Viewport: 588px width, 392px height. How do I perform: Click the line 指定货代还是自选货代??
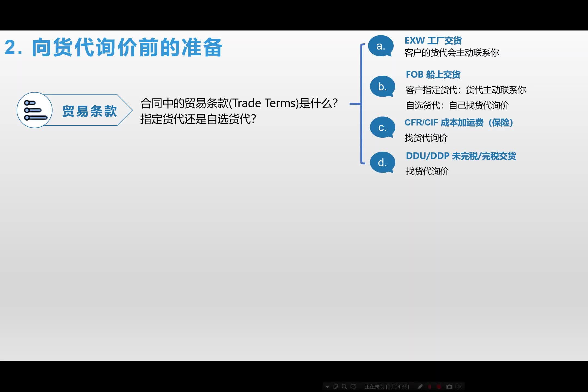(x=198, y=119)
